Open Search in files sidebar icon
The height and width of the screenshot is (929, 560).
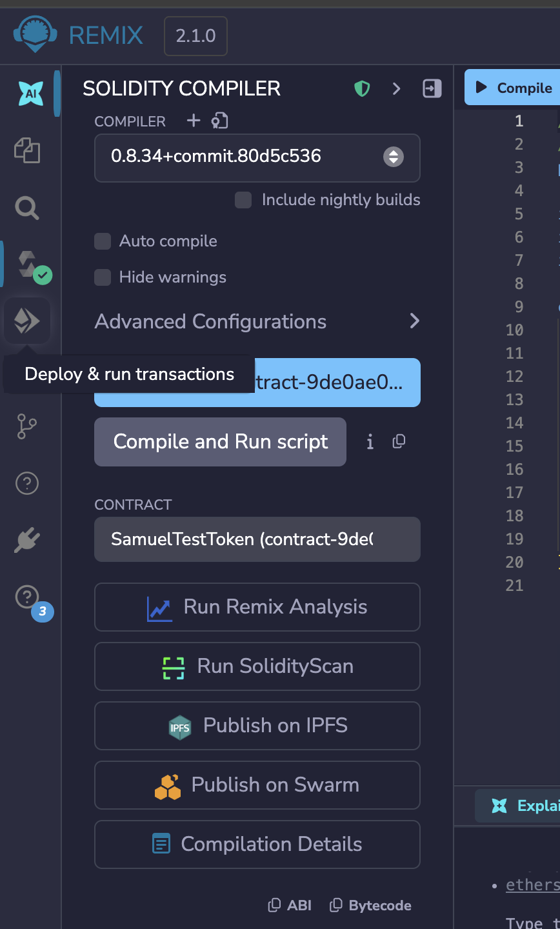click(x=27, y=208)
